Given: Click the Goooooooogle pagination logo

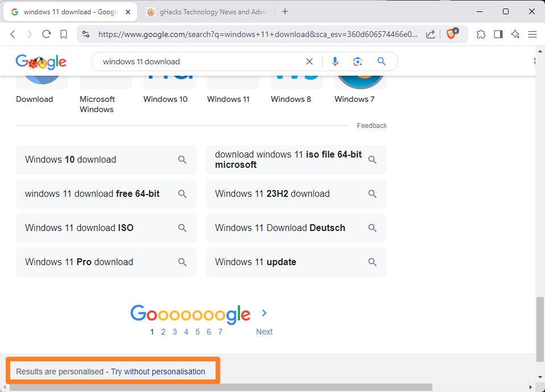Looking at the screenshot, I should 191,314.
